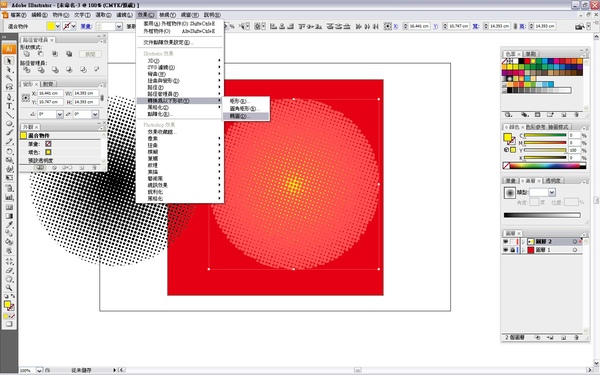Click the fourth shape mode icon in Pathfinder
The height and width of the screenshot is (375, 600).
point(69,54)
